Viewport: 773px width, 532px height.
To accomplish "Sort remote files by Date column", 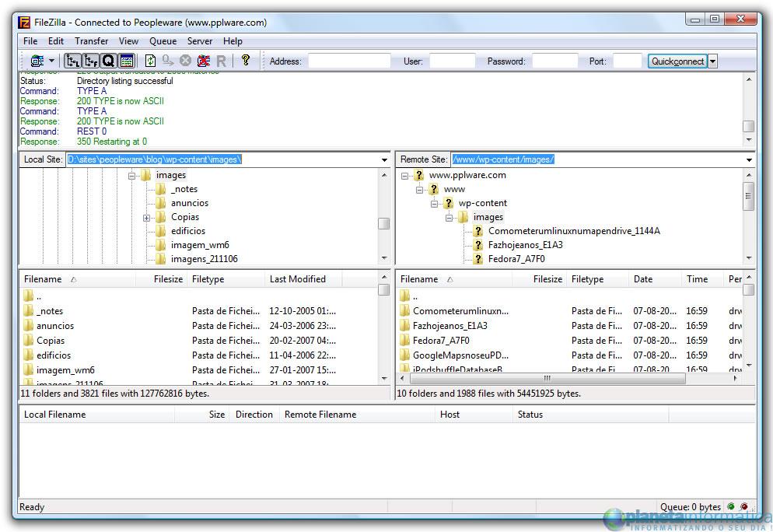I will [x=655, y=279].
